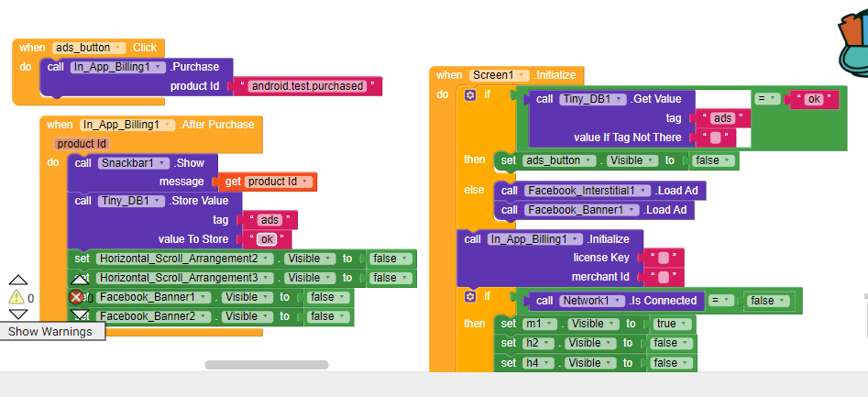Open In_App_Billing1 dropdown in Initialize call
This screenshot has width=868, height=397.
point(535,239)
